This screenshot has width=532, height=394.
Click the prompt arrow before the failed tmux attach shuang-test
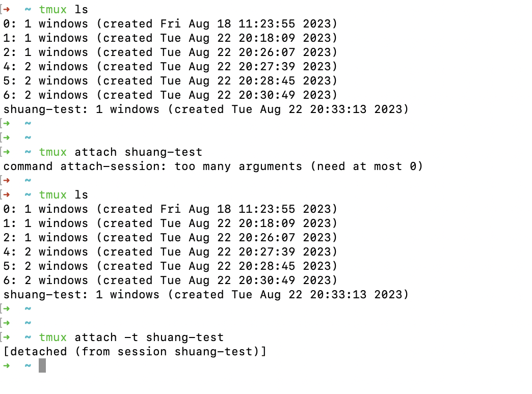6,152
